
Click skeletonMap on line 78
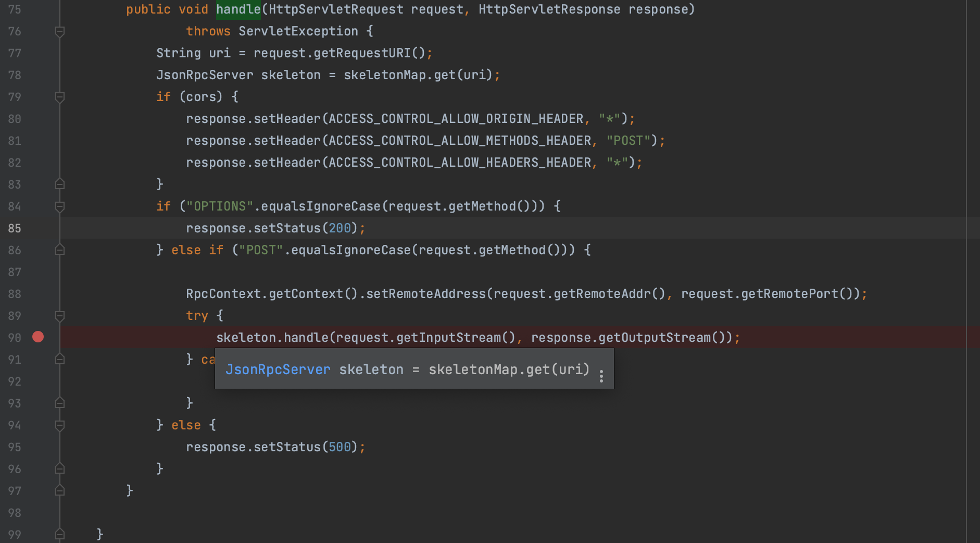click(x=385, y=75)
